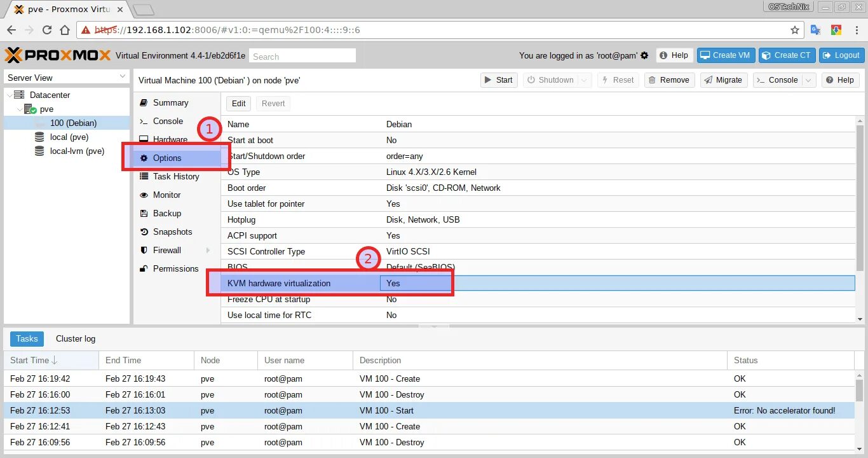Close the pve - Proxmox browser tab
868x458 pixels.
tap(121, 10)
